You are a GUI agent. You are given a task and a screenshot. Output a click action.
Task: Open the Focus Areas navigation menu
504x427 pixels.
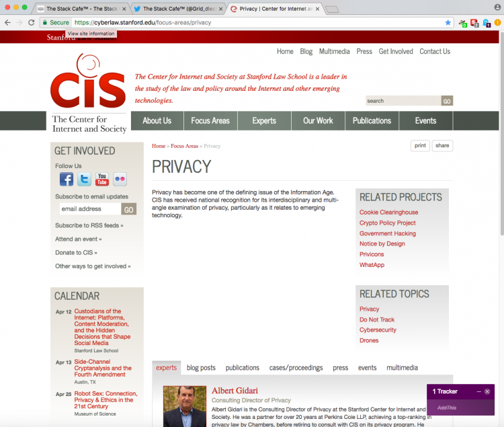pyautogui.click(x=210, y=120)
